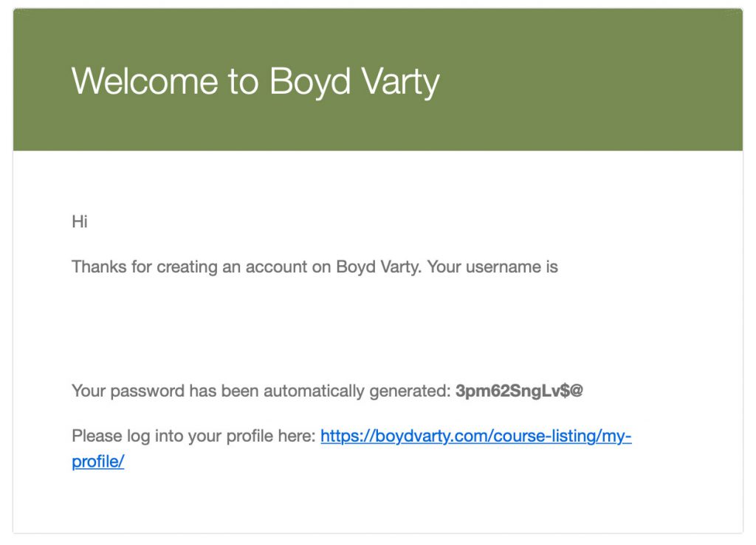Screen dimensions: 756x545
Task: Click the 'profile/' link continuation line
Action: (x=98, y=462)
